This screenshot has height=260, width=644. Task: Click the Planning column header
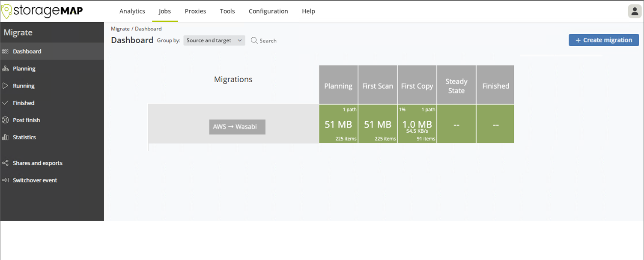338,85
